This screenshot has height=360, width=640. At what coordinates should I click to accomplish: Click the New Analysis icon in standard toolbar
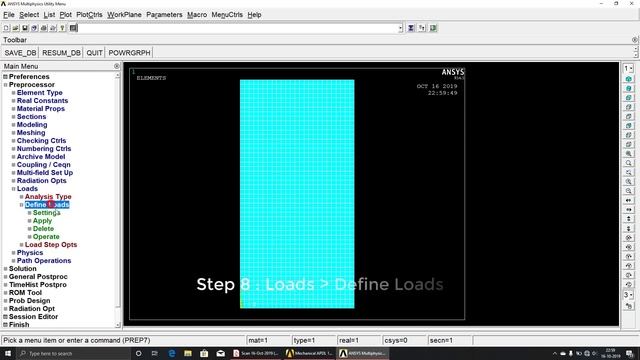(7, 28)
